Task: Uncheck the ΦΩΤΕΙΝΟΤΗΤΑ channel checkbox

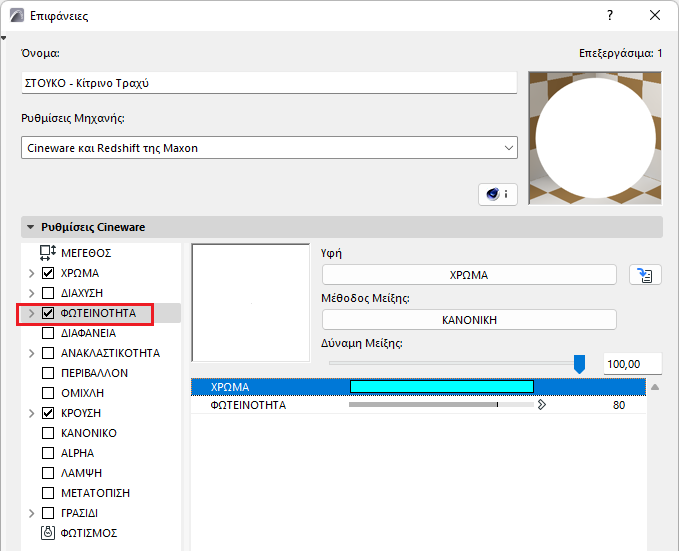Action: point(48,313)
